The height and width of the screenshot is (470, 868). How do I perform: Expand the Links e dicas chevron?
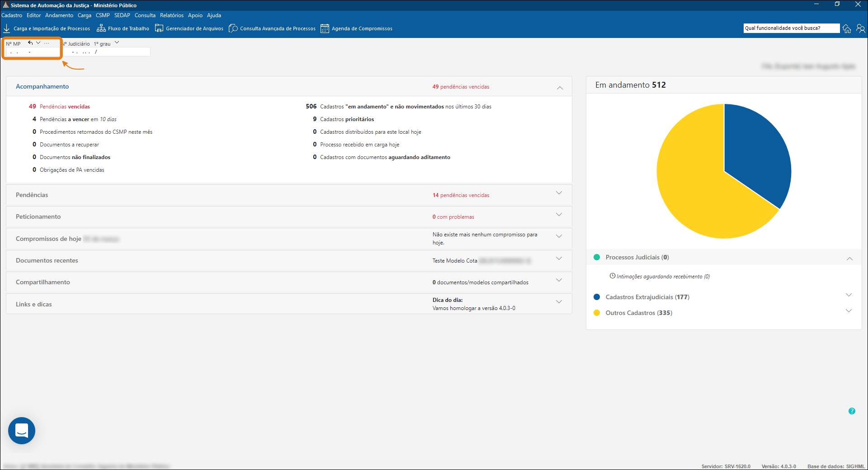click(x=559, y=302)
